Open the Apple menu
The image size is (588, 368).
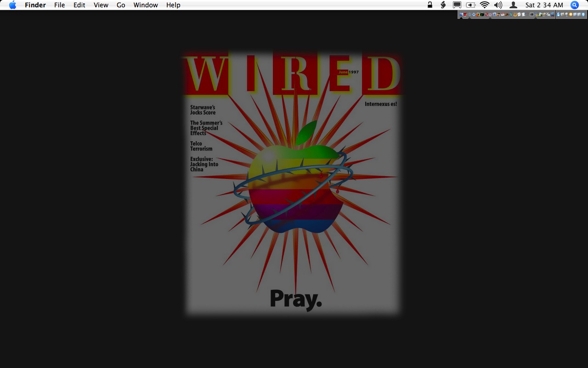point(12,5)
